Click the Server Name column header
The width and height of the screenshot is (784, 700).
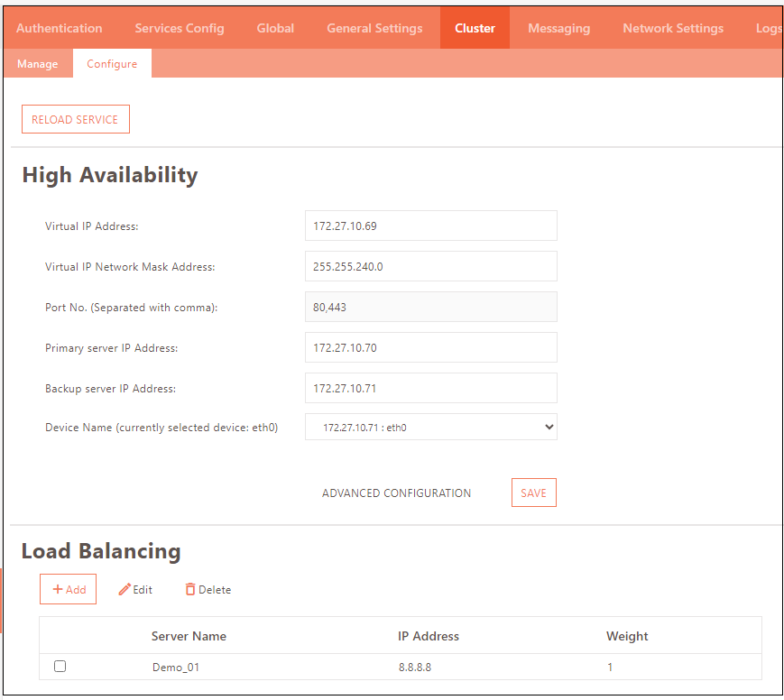189,636
